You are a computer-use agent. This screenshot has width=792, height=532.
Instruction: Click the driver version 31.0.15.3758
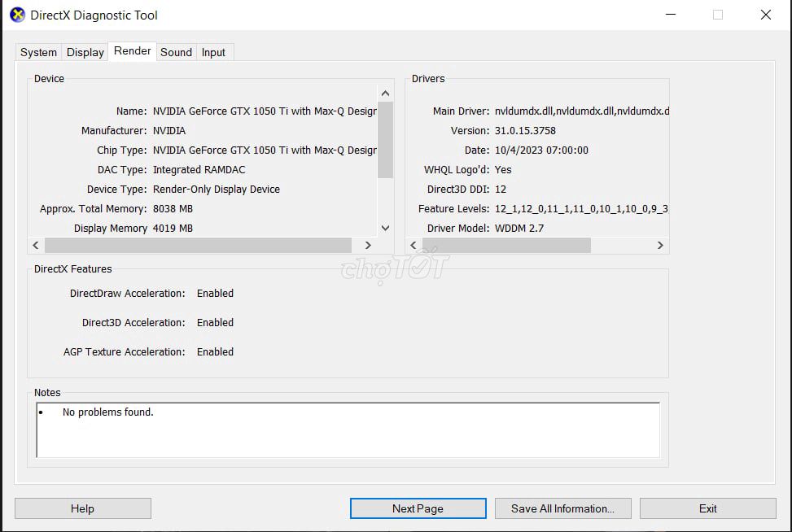(x=525, y=131)
